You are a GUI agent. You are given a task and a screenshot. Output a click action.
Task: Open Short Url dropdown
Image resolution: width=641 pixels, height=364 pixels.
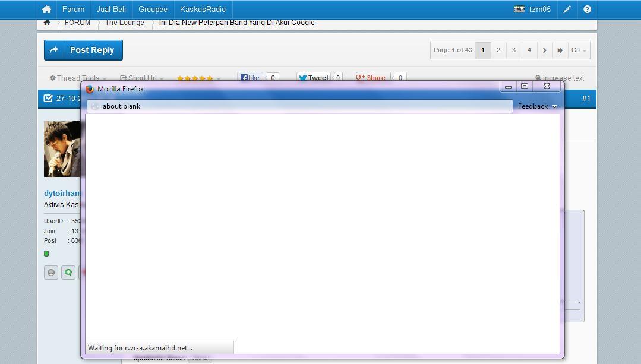[142, 78]
